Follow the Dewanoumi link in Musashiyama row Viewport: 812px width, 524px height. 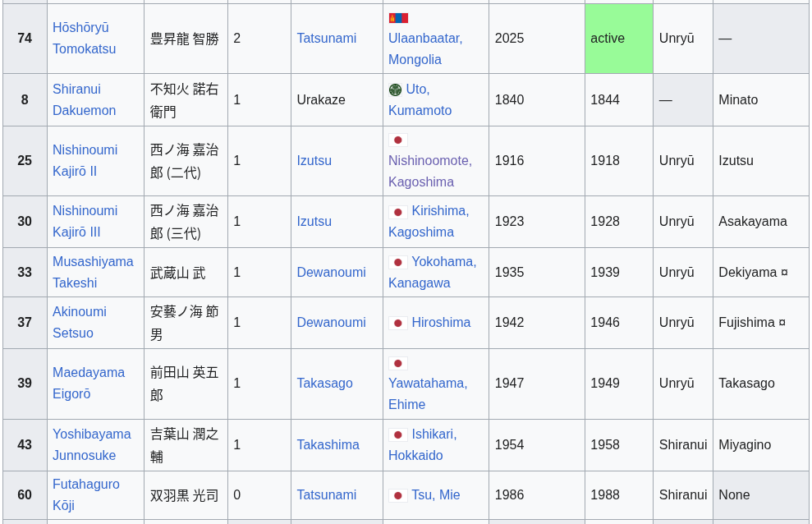pyautogui.click(x=331, y=272)
